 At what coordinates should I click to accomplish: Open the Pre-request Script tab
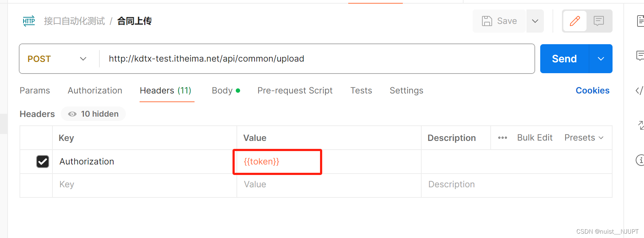point(295,91)
